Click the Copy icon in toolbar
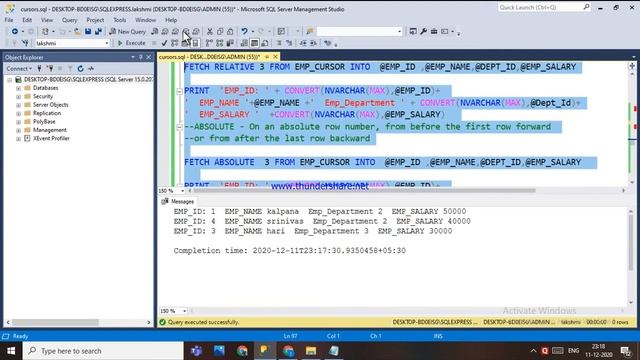The image size is (640, 360). coord(220,31)
